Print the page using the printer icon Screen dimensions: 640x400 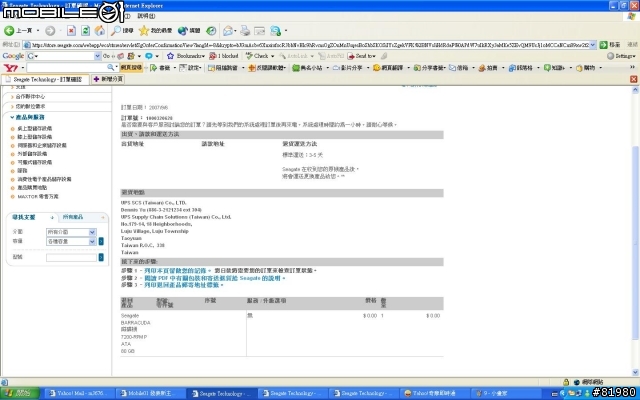[x=245, y=31]
